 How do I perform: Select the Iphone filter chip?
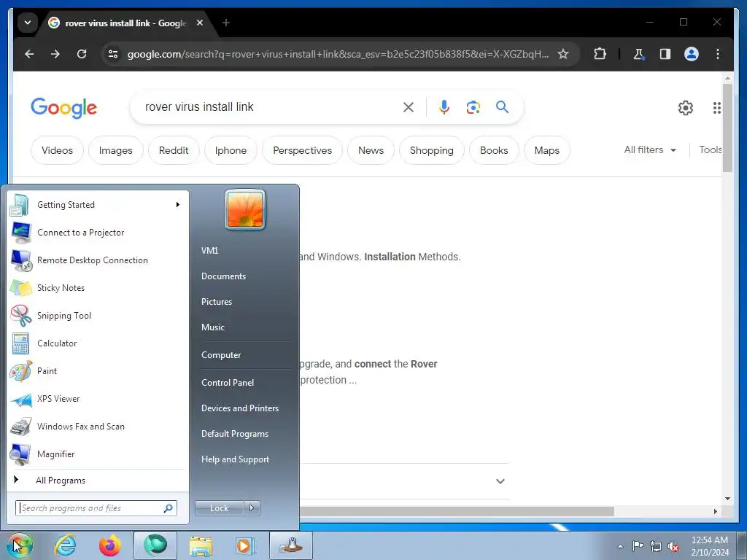[x=231, y=150]
